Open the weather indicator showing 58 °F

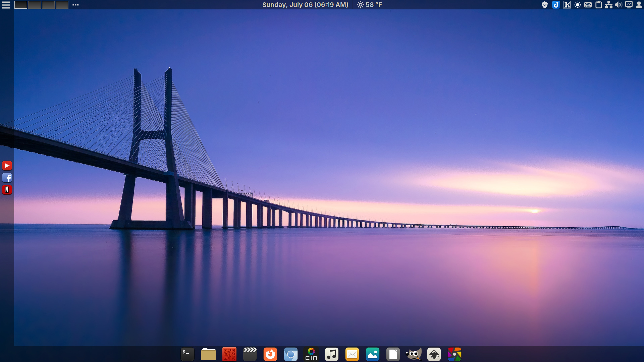pos(369,5)
